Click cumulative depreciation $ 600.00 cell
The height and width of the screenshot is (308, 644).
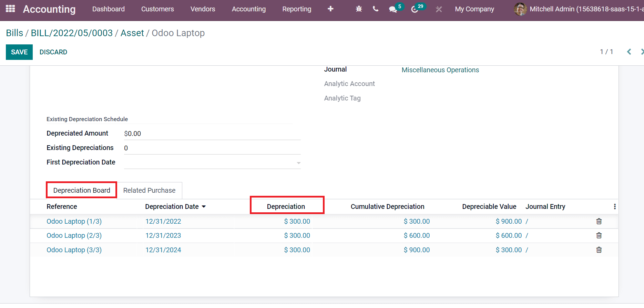tap(417, 235)
